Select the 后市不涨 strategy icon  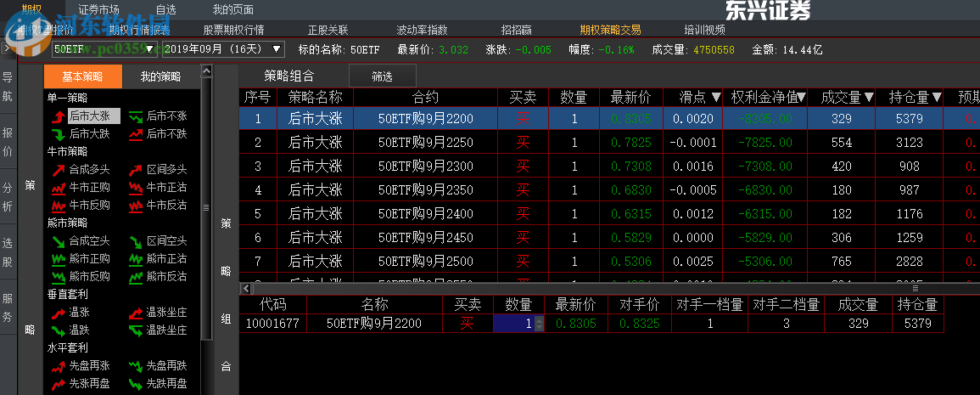[x=136, y=116]
